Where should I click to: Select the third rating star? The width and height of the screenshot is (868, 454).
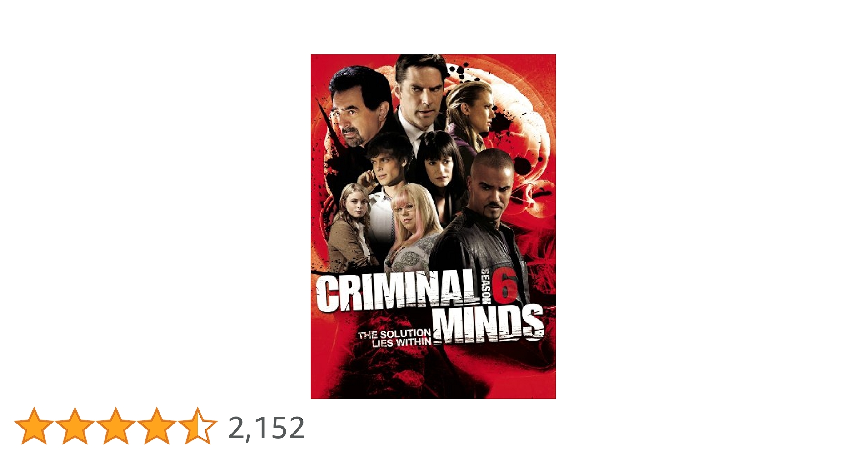[116, 426]
